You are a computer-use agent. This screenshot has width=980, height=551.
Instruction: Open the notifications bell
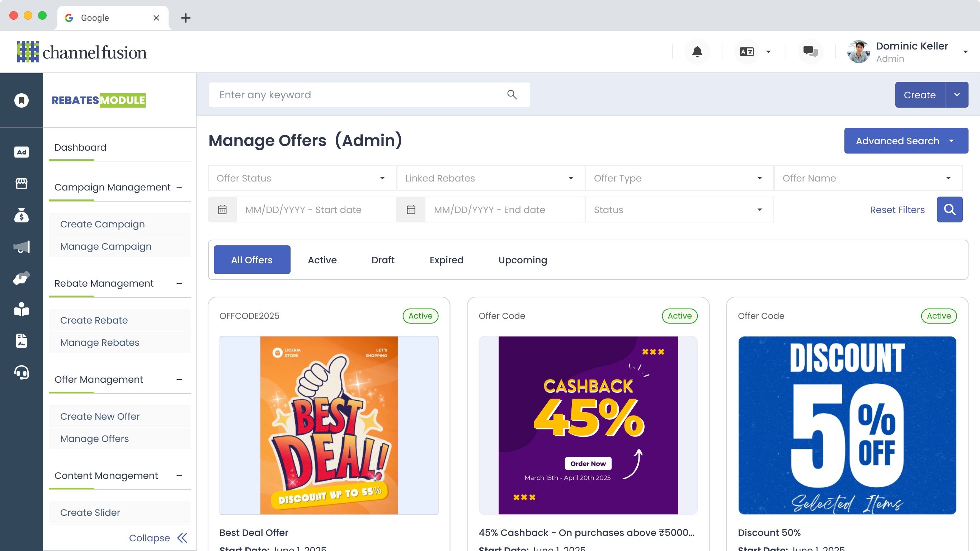pyautogui.click(x=697, y=52)
